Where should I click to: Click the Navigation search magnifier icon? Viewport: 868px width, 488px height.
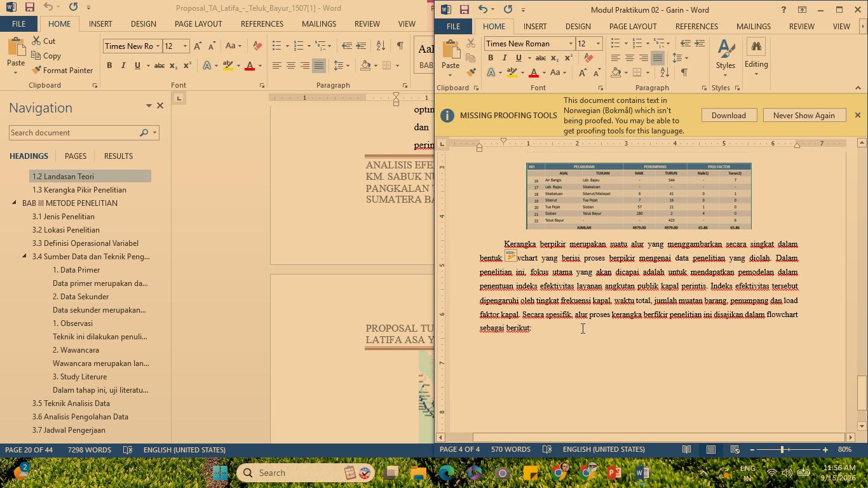[144, 133]
